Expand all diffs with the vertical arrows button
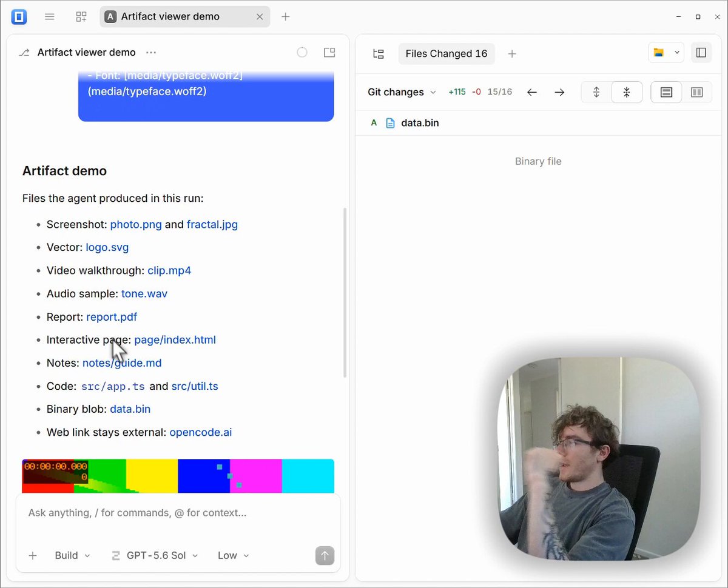728x588 pixels. tap(596, 92)
